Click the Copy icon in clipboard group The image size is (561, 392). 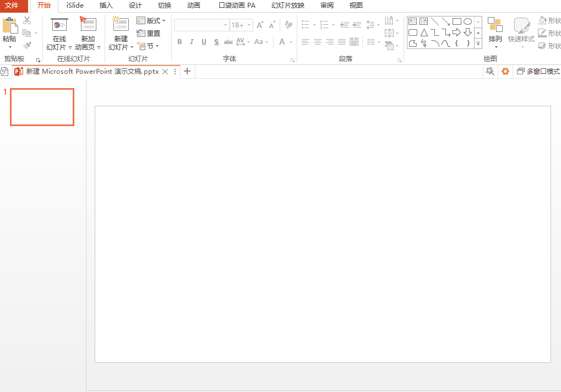pos(27,33)
